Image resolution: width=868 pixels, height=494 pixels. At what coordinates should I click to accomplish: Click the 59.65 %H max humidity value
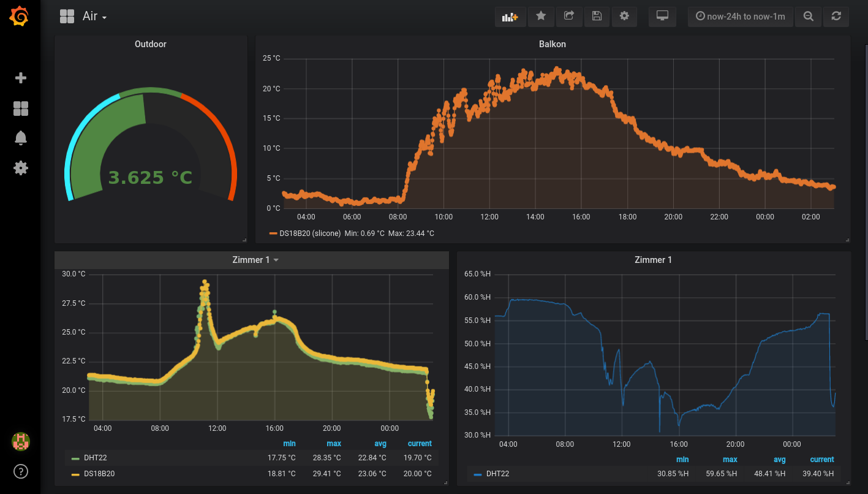(x=720, y=474)
